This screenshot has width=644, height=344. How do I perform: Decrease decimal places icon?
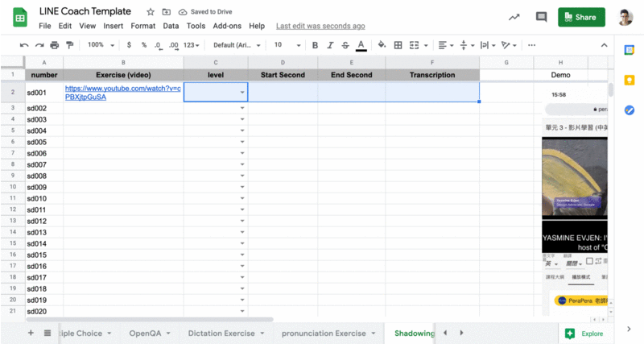[x=158, y=45]
